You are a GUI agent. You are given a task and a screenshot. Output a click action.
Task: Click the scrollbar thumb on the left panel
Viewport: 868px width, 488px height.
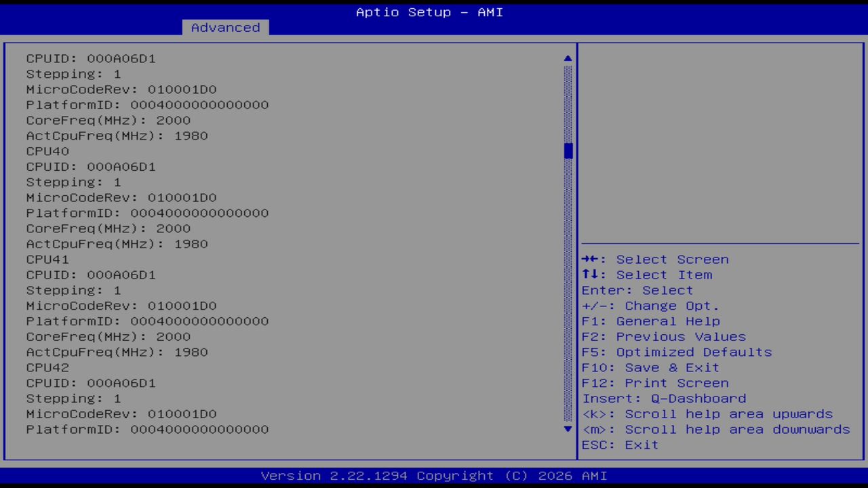[x=568, y=150]
